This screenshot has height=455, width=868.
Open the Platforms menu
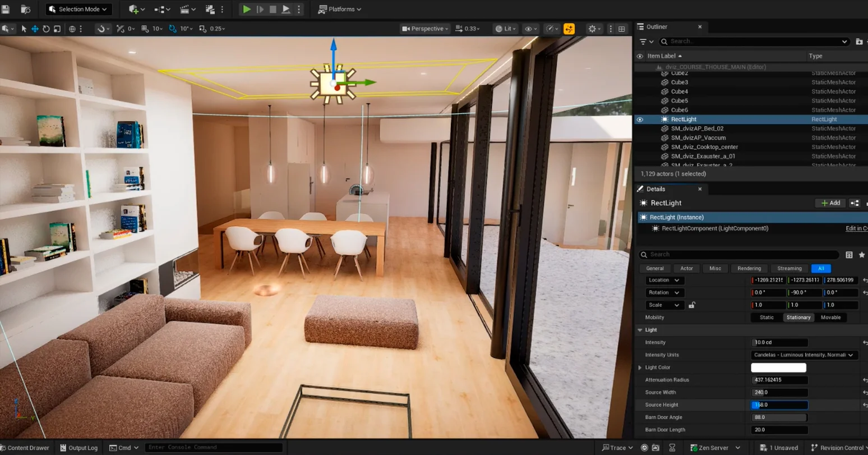pos(340,10)
